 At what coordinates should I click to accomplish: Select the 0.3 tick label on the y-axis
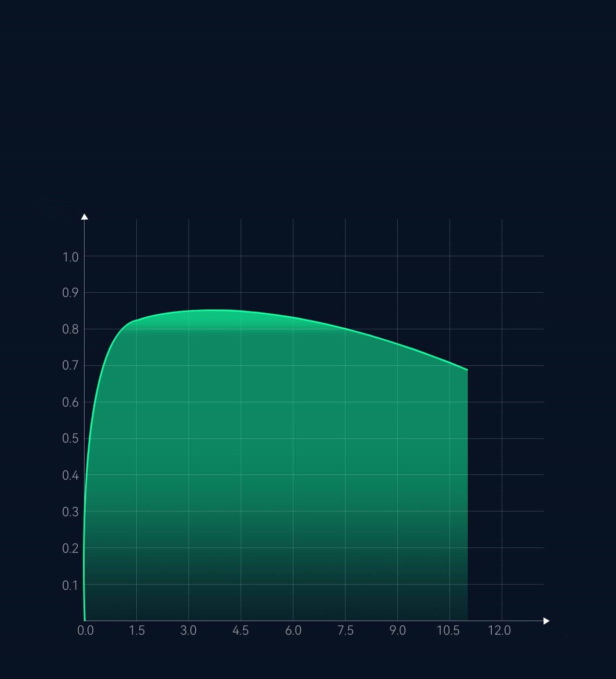pyautogui.click(x=70, y=511)
